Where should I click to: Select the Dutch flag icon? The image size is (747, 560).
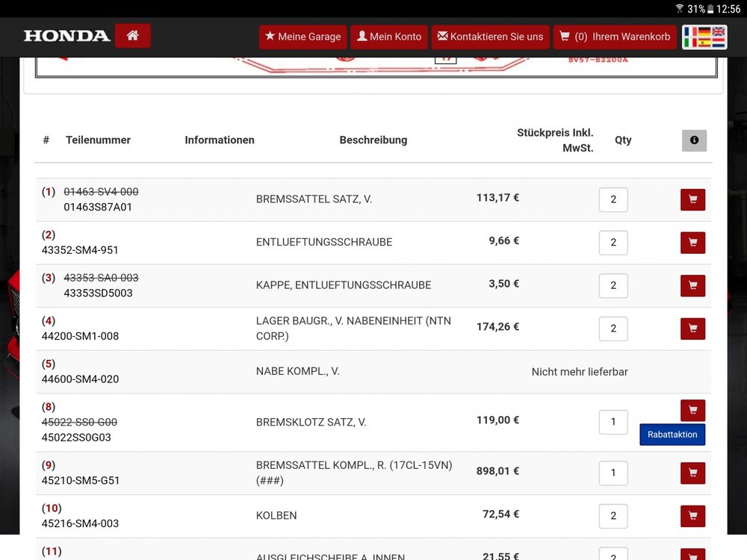(x=719, y=43)
